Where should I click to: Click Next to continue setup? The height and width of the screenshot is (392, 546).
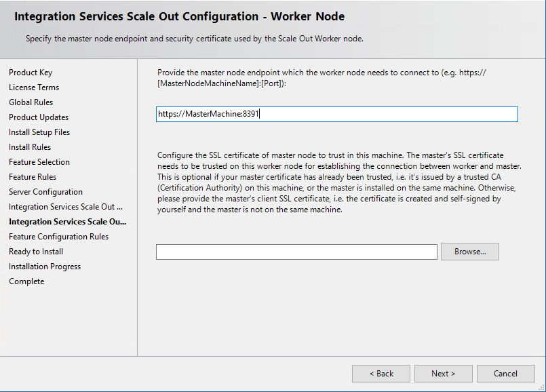coord(443,373)
